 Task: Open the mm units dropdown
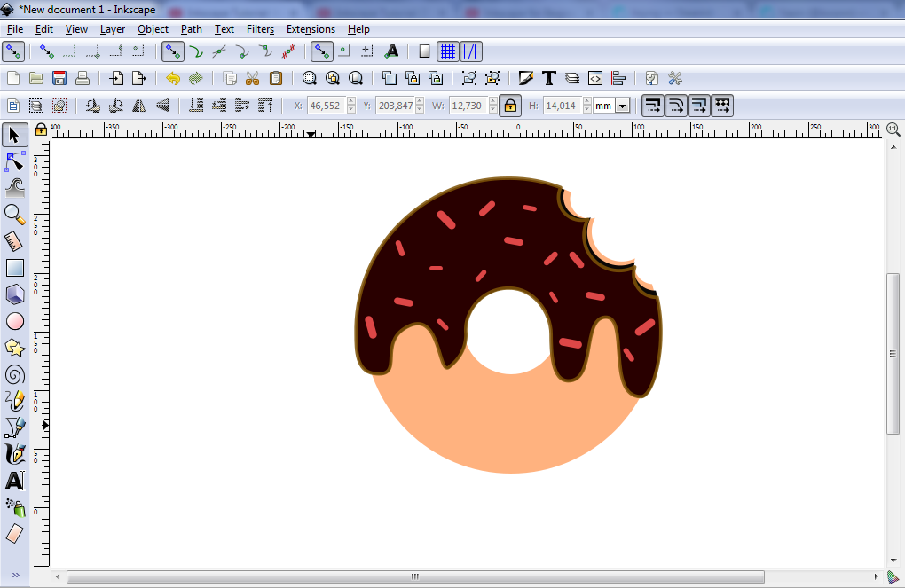621,106
